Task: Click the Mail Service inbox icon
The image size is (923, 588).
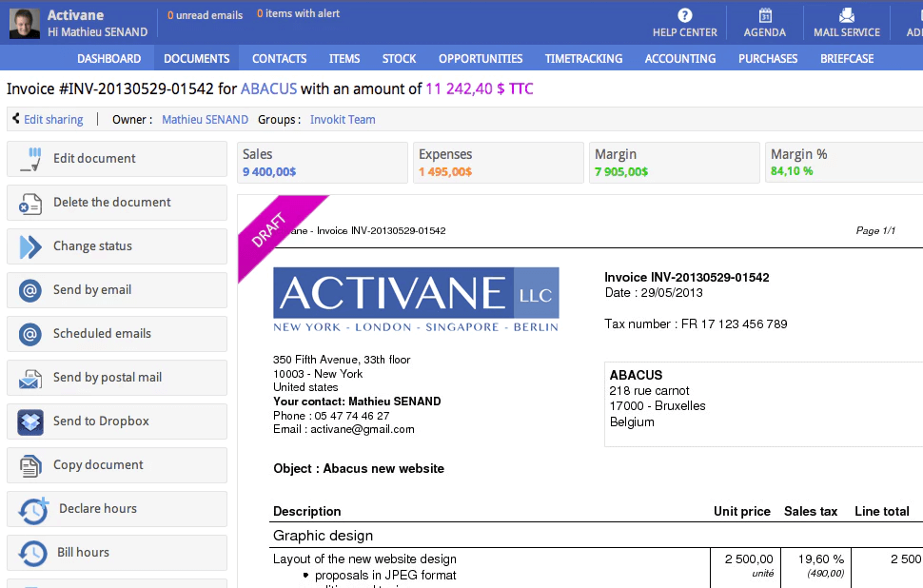Action: [x=847, y=15]
